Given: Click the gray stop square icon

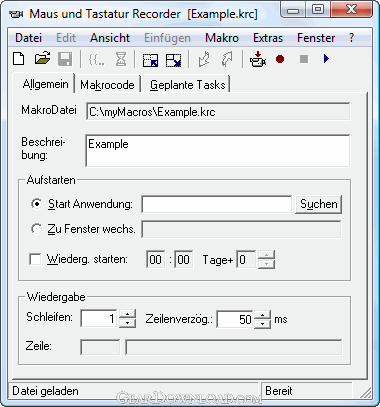Looking at the screenshot, I should tap(304, 59).
